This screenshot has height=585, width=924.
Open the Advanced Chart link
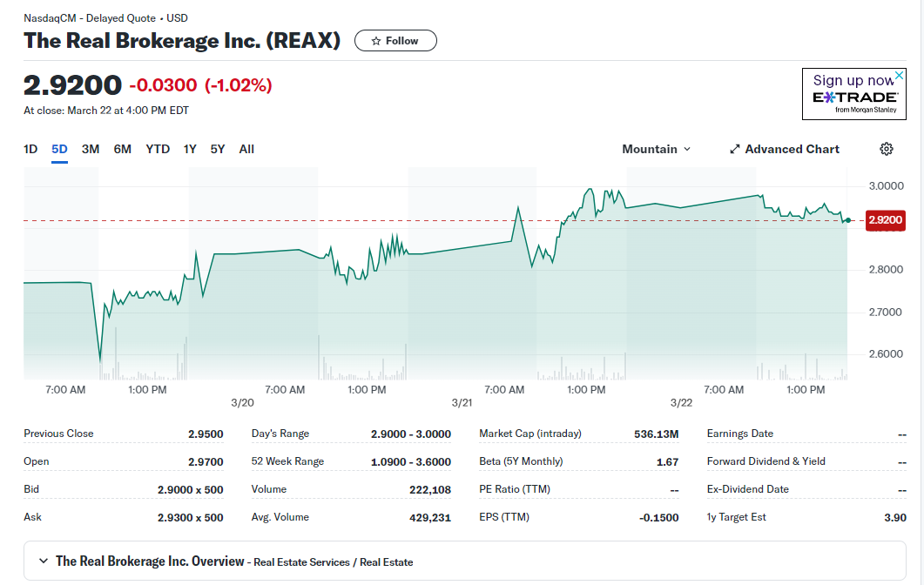(785, 149)
